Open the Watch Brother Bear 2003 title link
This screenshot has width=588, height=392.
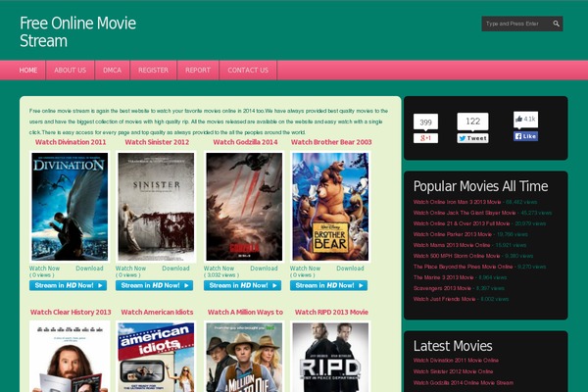331,142
